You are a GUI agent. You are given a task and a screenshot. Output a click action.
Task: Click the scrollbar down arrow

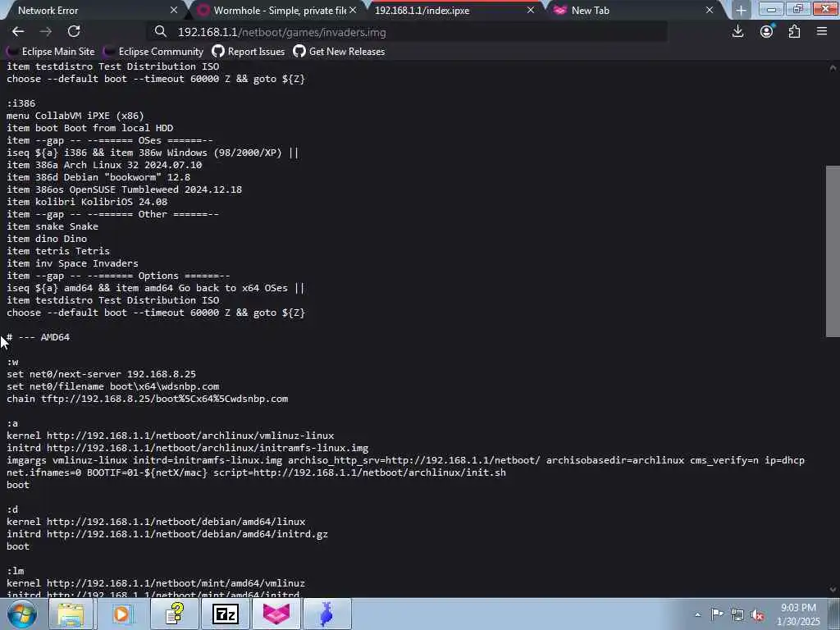(x=833, y=589)
